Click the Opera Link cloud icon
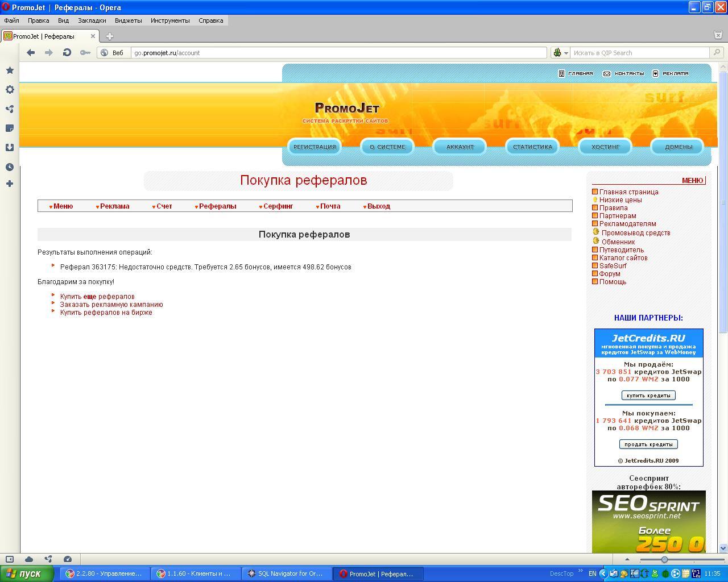The width and height of the screenshot is (728, 582). 29,559
